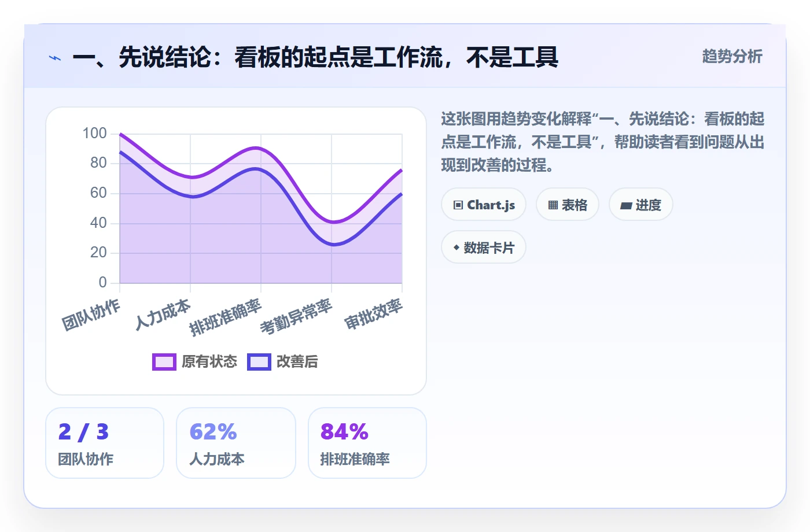This screenshot has height=532, width=810.
Task: Click the 团队协作 x-axis label
Action: pyautogui.click(x=91, y=315)
